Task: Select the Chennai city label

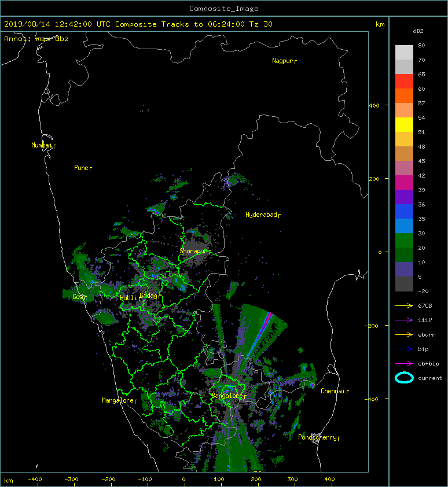Action: (335, 392)
